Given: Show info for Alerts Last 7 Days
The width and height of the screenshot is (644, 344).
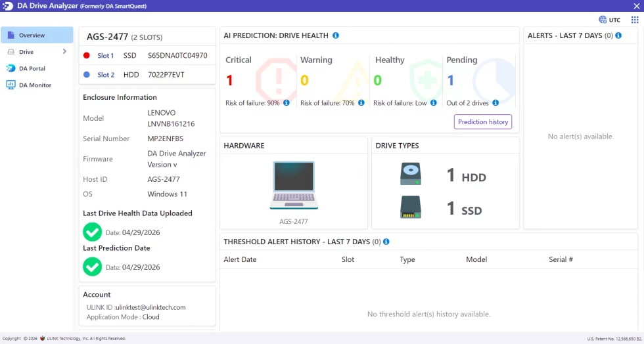Looking at the screenshot, I should coord(618,35).
